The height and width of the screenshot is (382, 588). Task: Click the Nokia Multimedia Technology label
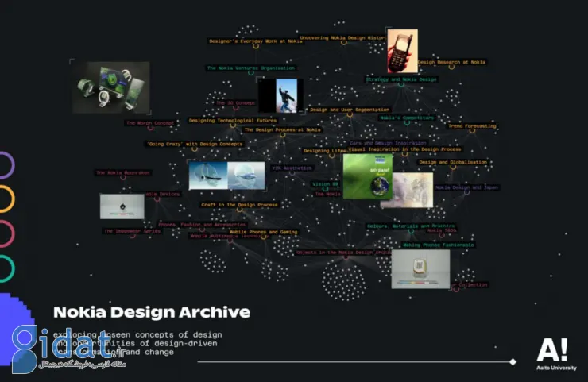coord(229,237)
